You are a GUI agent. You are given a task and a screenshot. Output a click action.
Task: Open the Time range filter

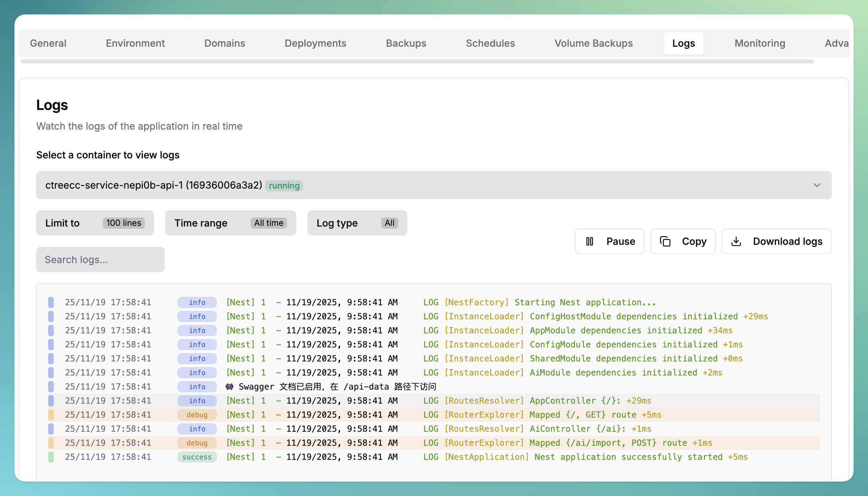[x=231, y=223]
